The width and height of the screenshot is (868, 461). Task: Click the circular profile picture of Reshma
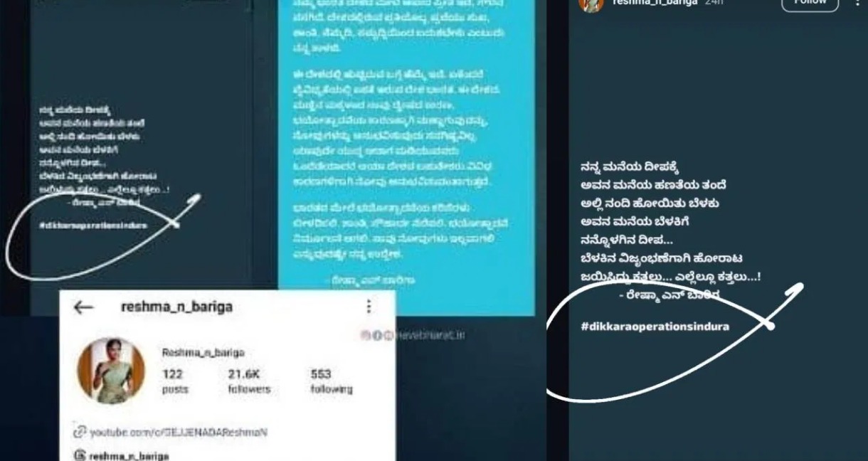[x=111, y=371]
